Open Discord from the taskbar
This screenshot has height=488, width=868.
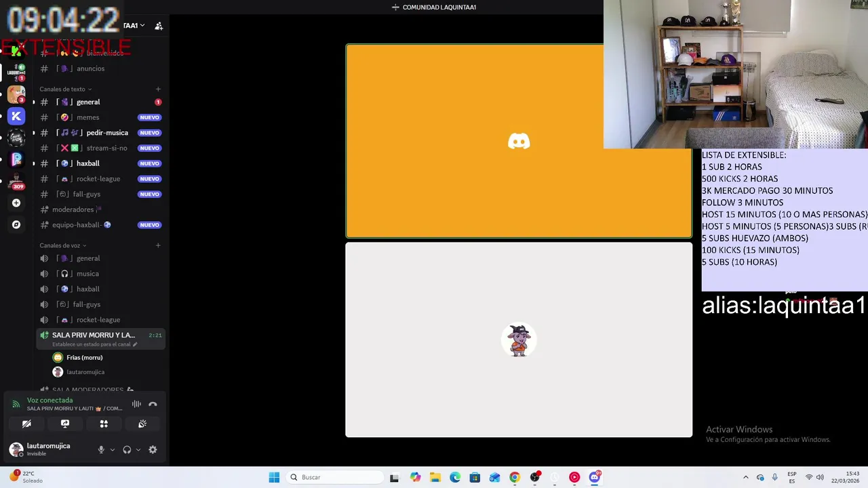click(595, 477)
